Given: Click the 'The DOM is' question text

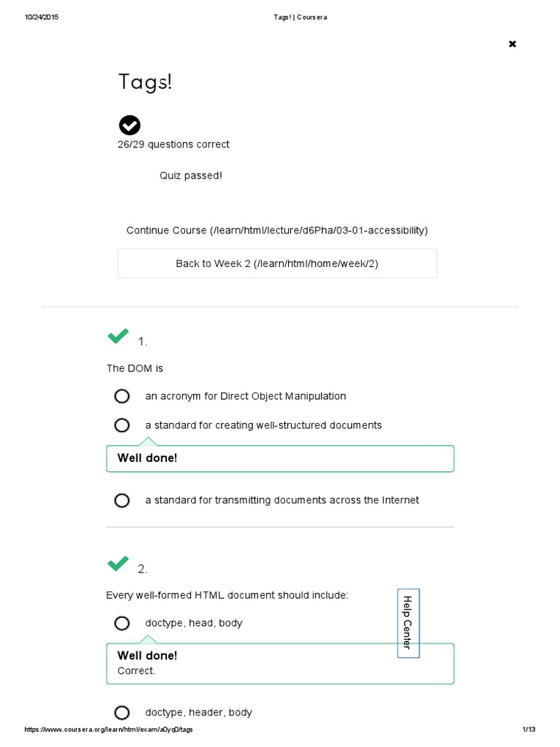Looking at the screenshot, I should pyautogui.click(x=135, y=368).
